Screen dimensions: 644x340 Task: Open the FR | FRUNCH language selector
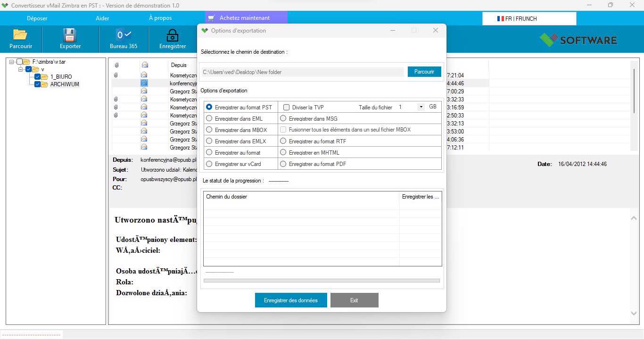529,19
